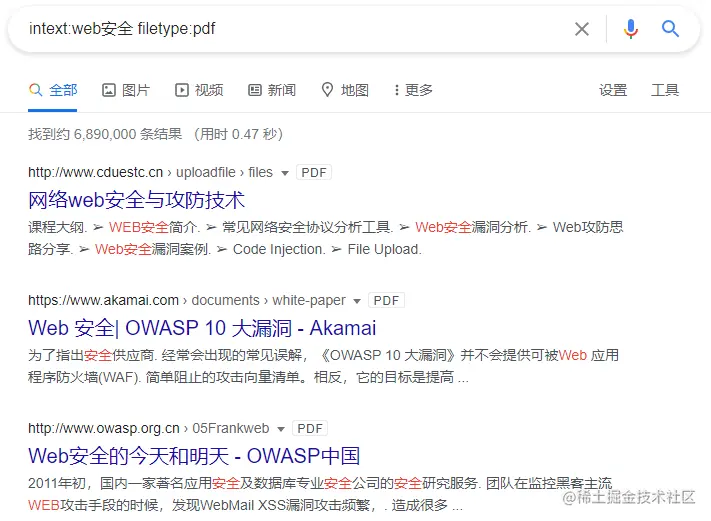Expand options arrow for akamai.com result
Viewport: 711px width, 521px height.
357,301
